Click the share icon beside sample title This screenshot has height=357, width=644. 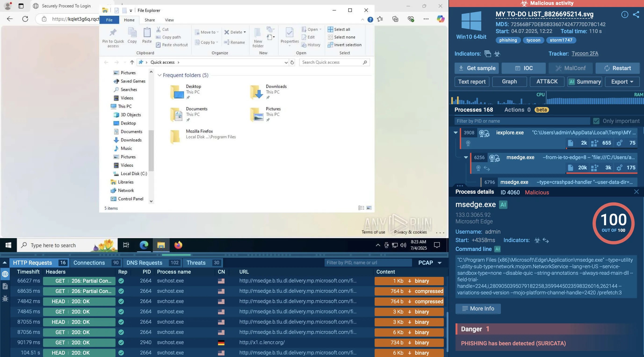636,14
